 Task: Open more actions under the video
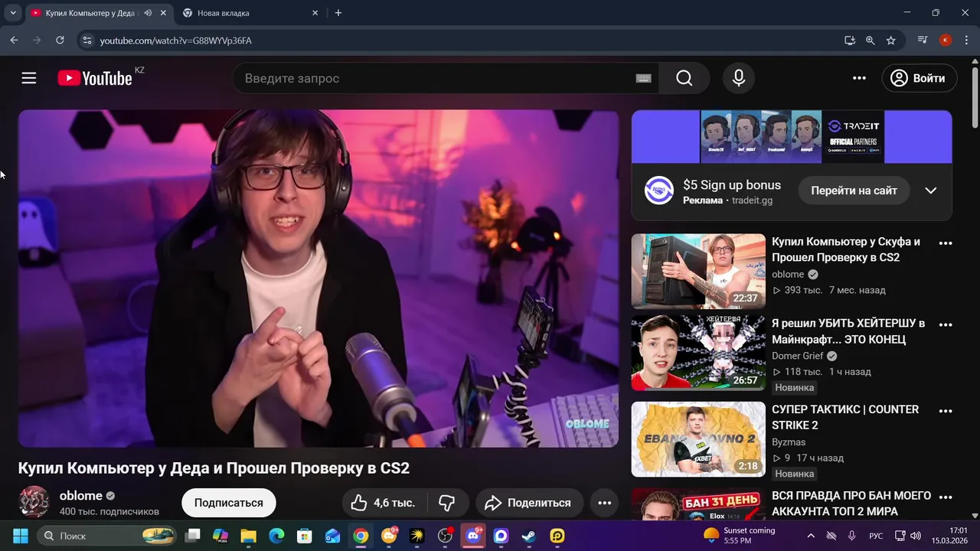(x=604, y=503)
